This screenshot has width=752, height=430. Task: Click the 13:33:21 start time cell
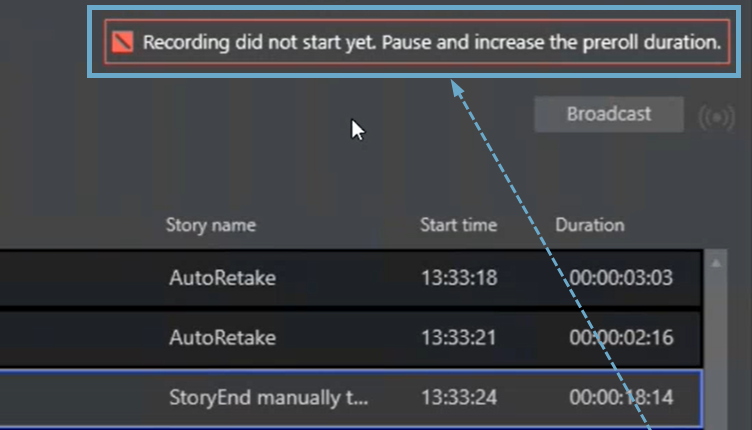pos(458,337)
